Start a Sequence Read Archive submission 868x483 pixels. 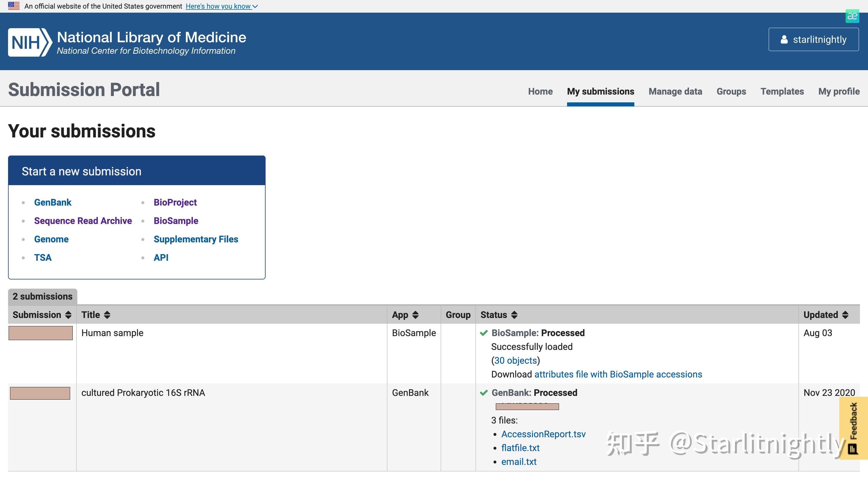coord(83,221)
